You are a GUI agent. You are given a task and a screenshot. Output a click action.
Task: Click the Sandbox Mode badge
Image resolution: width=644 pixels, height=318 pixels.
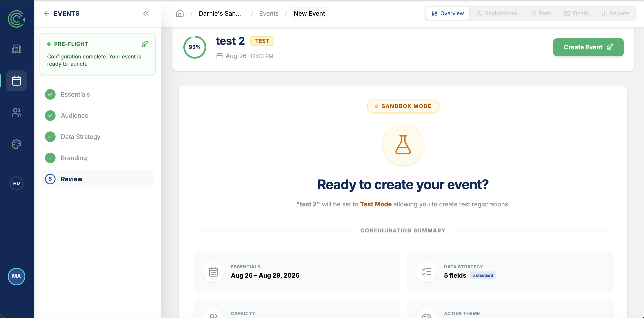[x=403, y=106]
